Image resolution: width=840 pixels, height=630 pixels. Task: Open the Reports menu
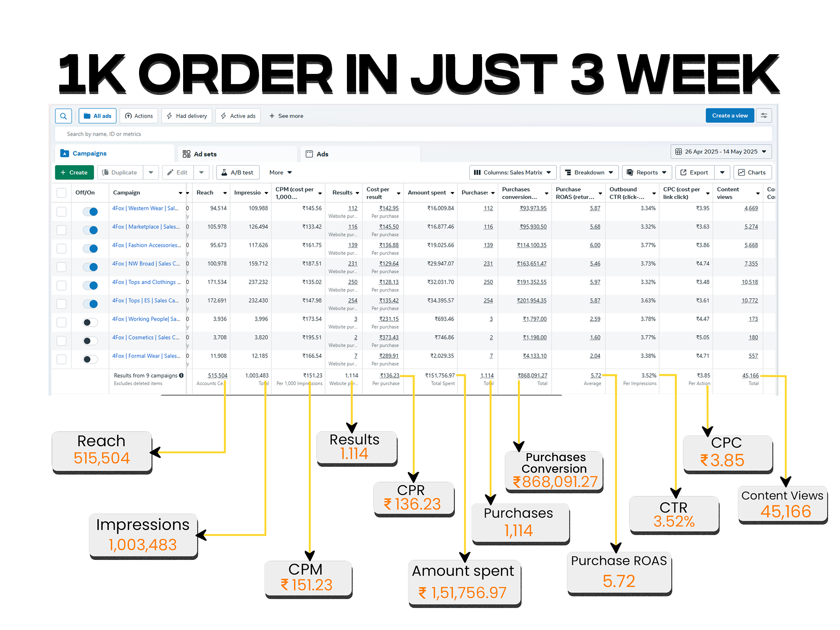(x=647, y=173)
